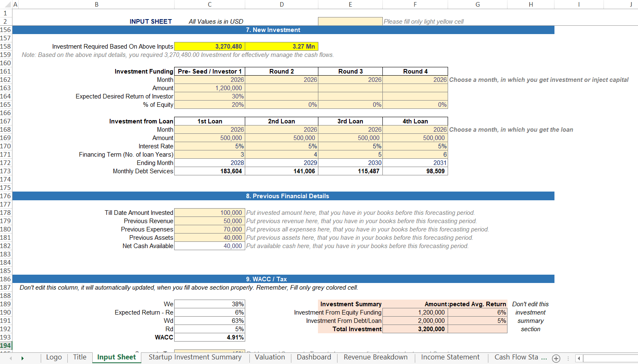Select column D header
Screen dimensions: 638x364
pyautogui.click(x=281, y=5)
